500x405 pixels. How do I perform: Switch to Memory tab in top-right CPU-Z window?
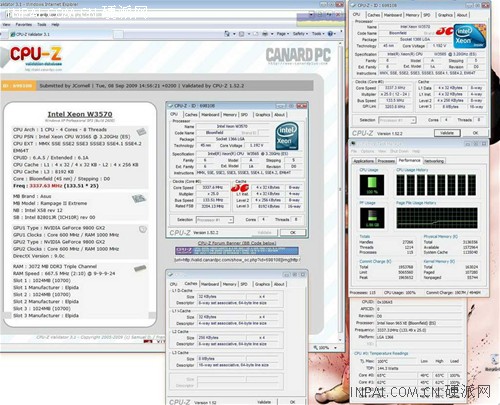coord(412,15)
